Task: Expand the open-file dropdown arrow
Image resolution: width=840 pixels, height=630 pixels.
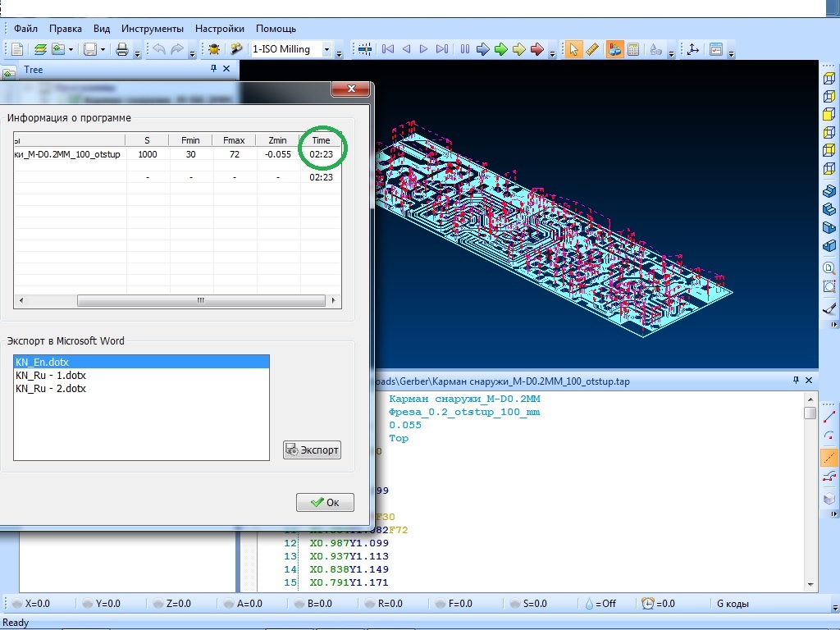Action: pyautogui.click(x=71, y=50)
